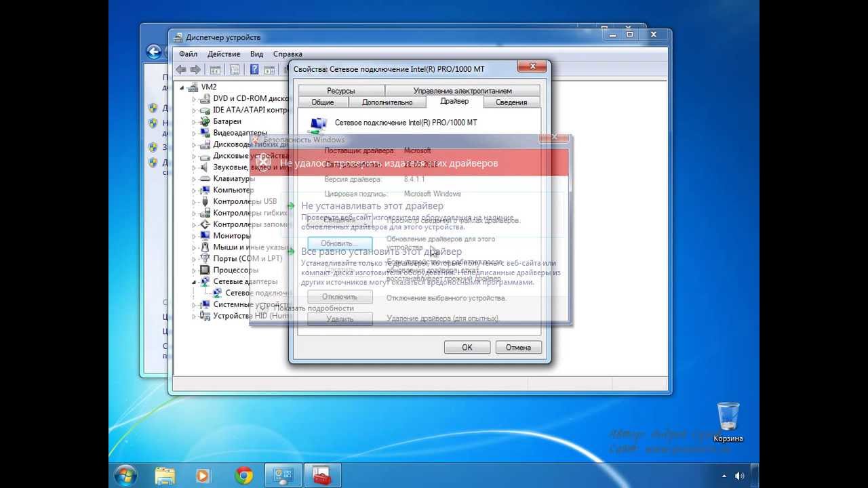This screenshot has height=488, width=868.
Task: Open the volume speaker tray icon
Action: (x=739, y=476)
